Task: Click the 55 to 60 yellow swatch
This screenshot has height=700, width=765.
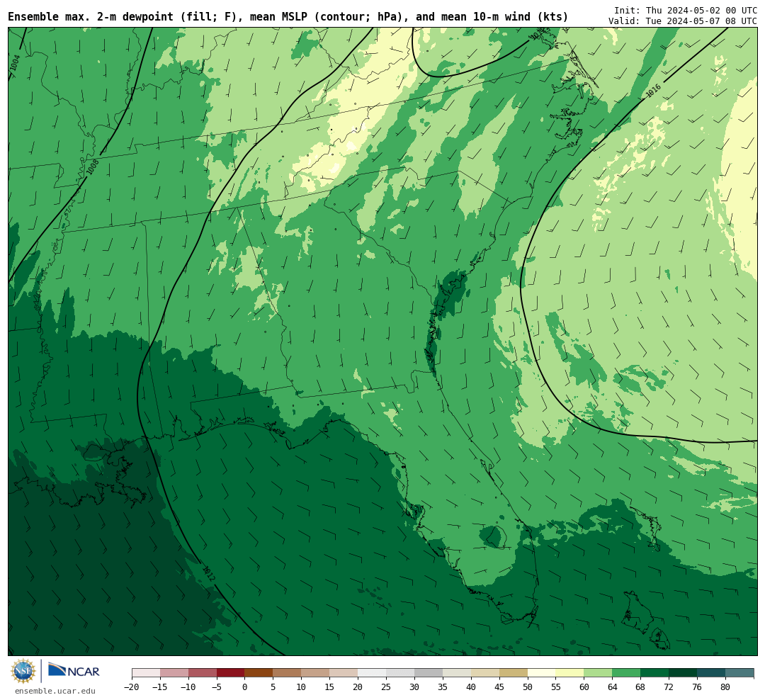Action: (570, 673)
